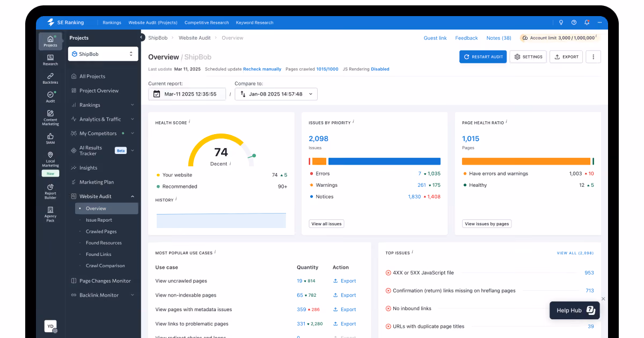Export the uncrawled pages use case

[x=345, y=281]
